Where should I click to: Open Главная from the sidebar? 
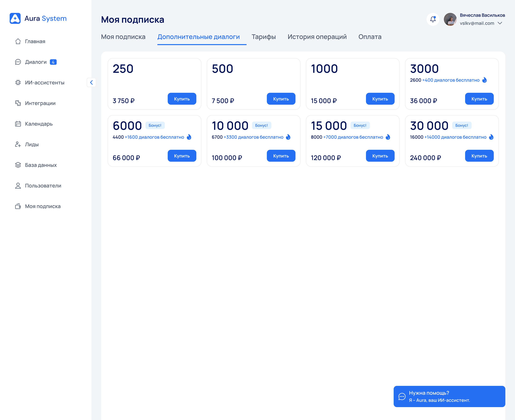(35, 41)
